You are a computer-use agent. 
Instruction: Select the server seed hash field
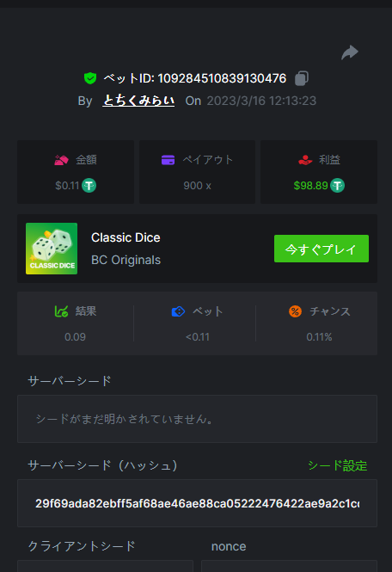[x=197, y=503]
